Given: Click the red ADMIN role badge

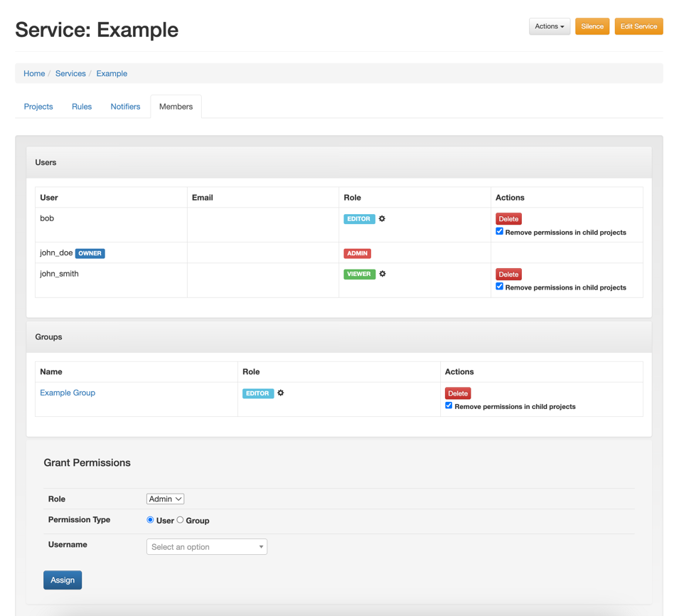Looking at the screenshot, I should (357, 253).
